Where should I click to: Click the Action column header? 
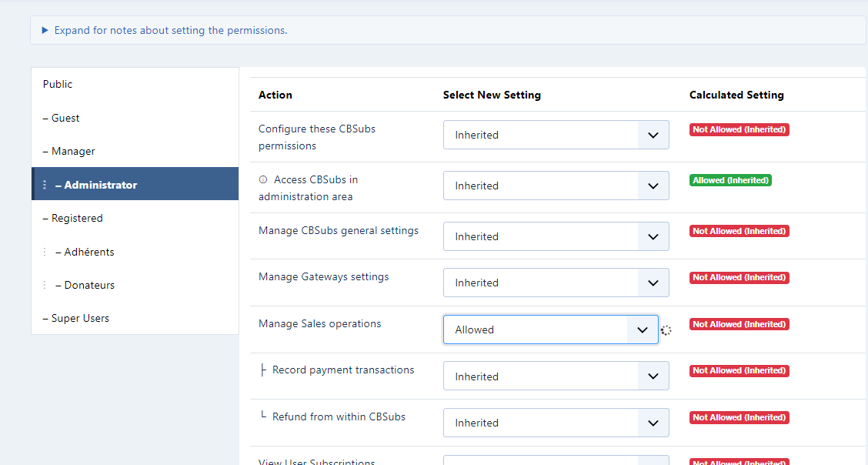(x=275, y=95)
